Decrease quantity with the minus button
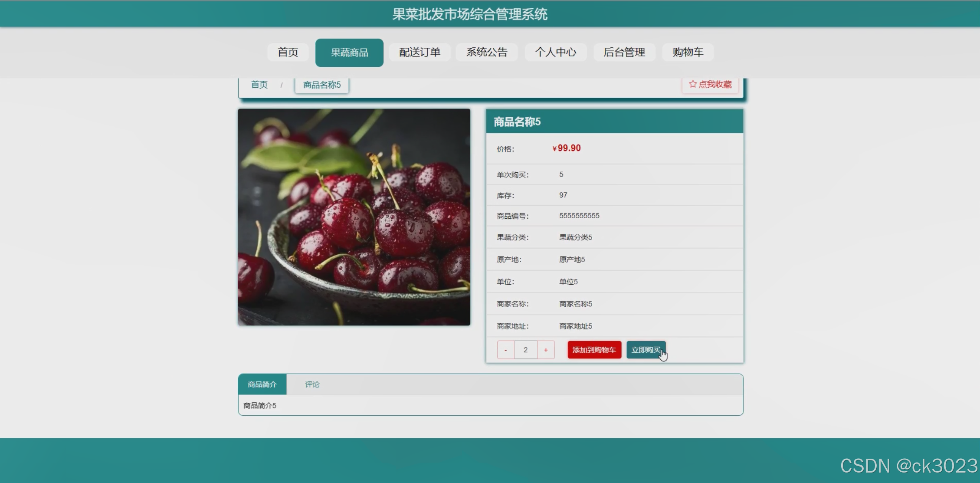Screen dimensions: 980x483 click(x=505, y=350)
